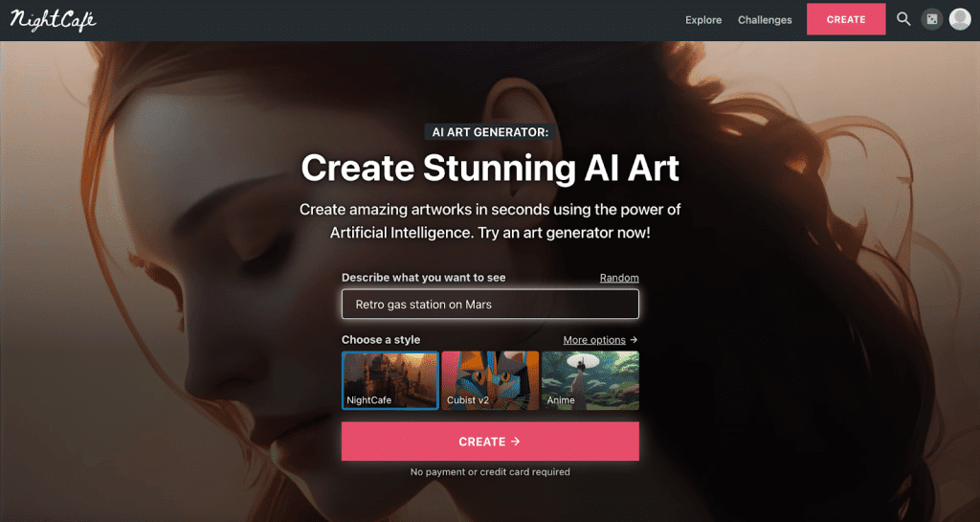Choose the Cubist v2 style
This screenshot has width=980, height=522.
coord(490,380)
